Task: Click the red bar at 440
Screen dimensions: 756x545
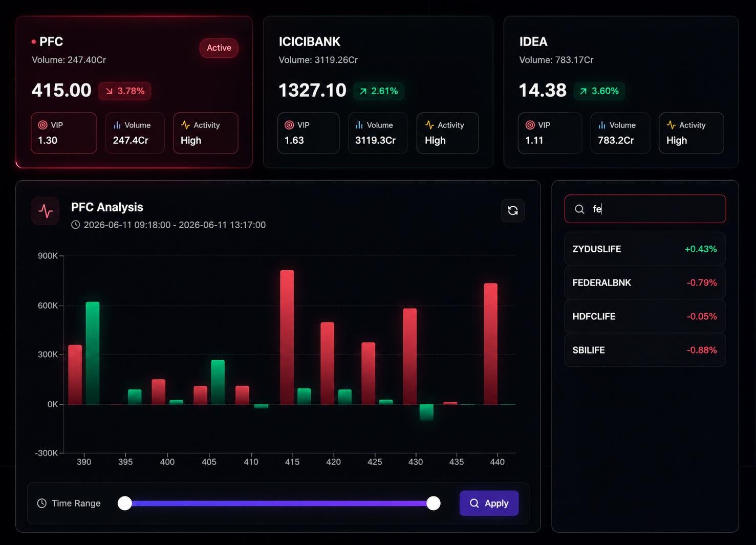Action: pyautogui.click(x=491, y=344)
